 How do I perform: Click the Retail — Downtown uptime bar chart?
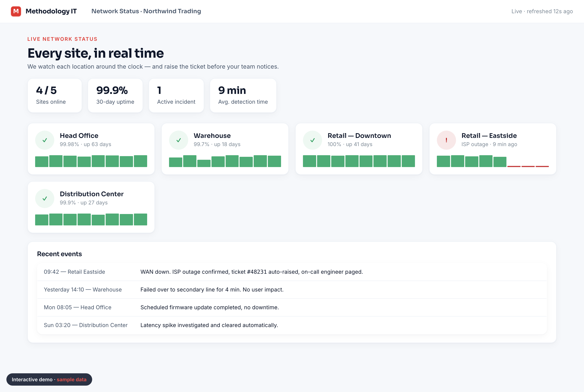pos(359,161)
